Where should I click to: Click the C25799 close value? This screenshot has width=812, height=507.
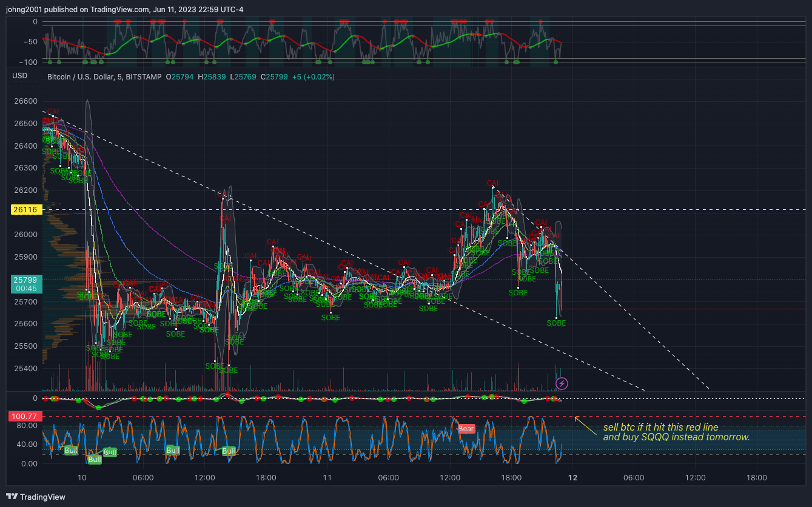click(x=274, y=77)
